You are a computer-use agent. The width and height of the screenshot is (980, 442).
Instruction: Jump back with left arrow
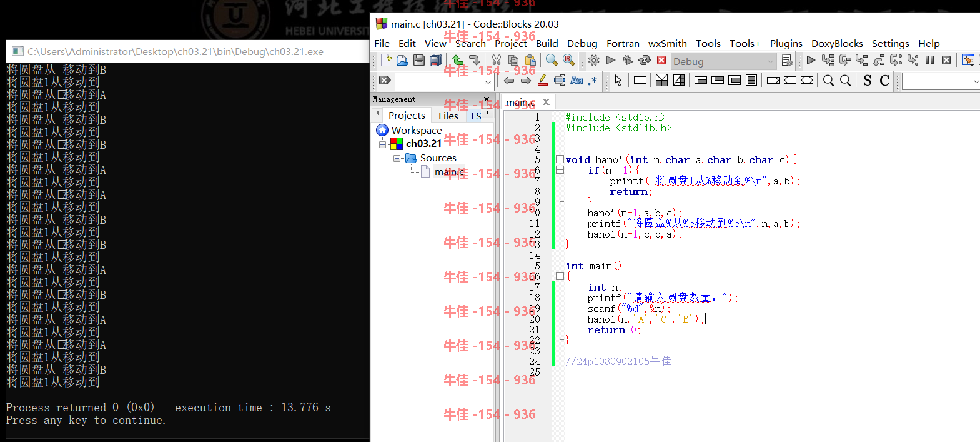click(x=509, y=81)
